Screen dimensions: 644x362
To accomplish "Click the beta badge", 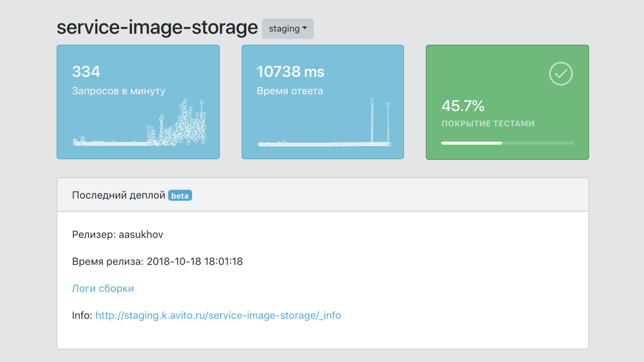I will tap(180, 196).
